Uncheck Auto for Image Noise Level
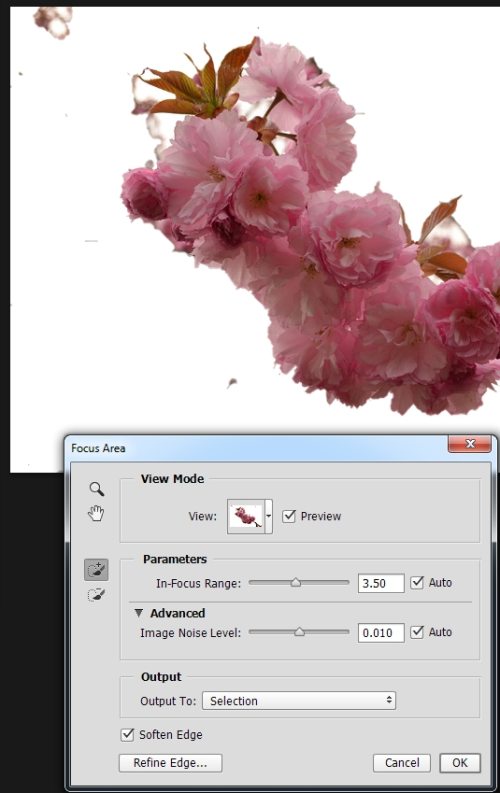500x793 pixels. click(417, 632)
